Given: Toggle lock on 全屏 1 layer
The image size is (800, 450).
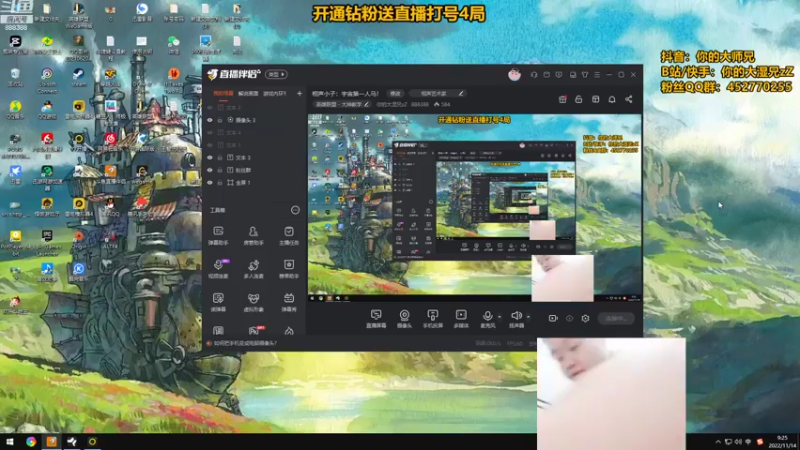Looking at the screenshot, I should pyautogui.click(x=220, y=182).
